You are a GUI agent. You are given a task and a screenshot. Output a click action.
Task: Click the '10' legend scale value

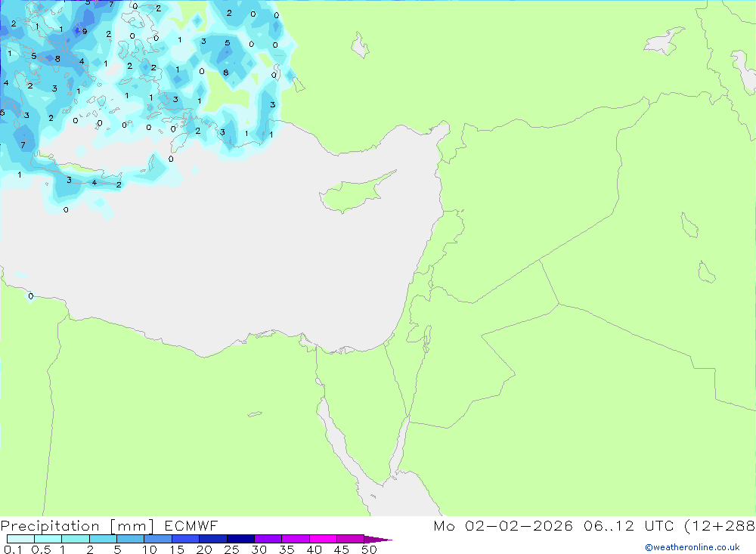tap(150, 549)
